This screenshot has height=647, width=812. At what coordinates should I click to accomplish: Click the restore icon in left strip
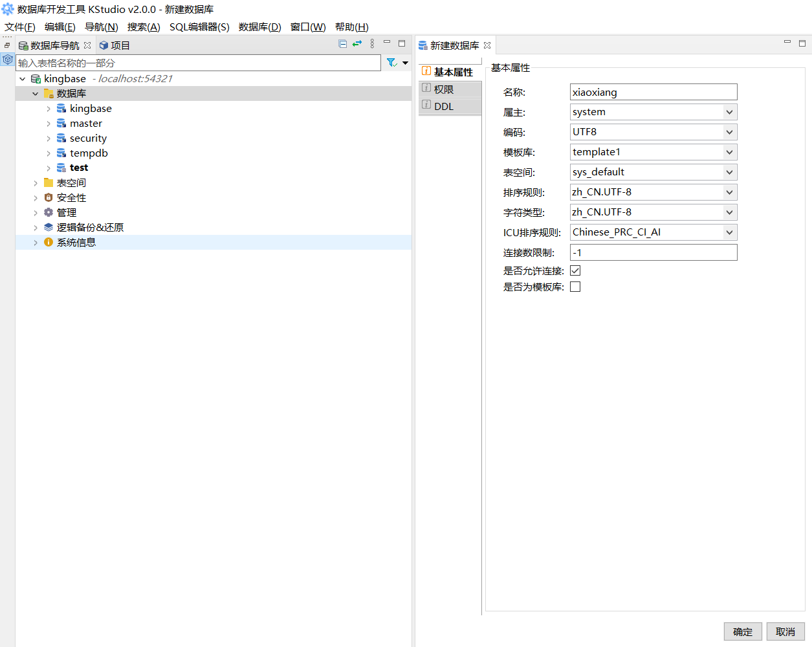pyautogui.click(x=7, y=45)
